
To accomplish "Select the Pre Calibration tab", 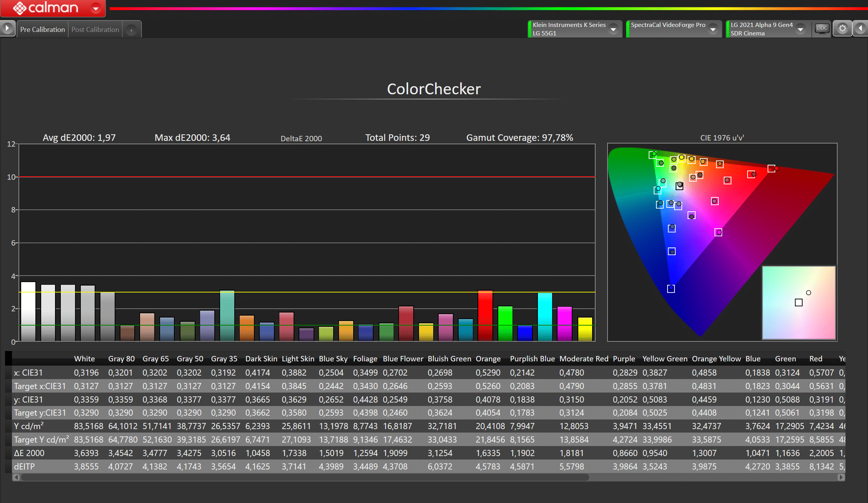I will 42,30.
